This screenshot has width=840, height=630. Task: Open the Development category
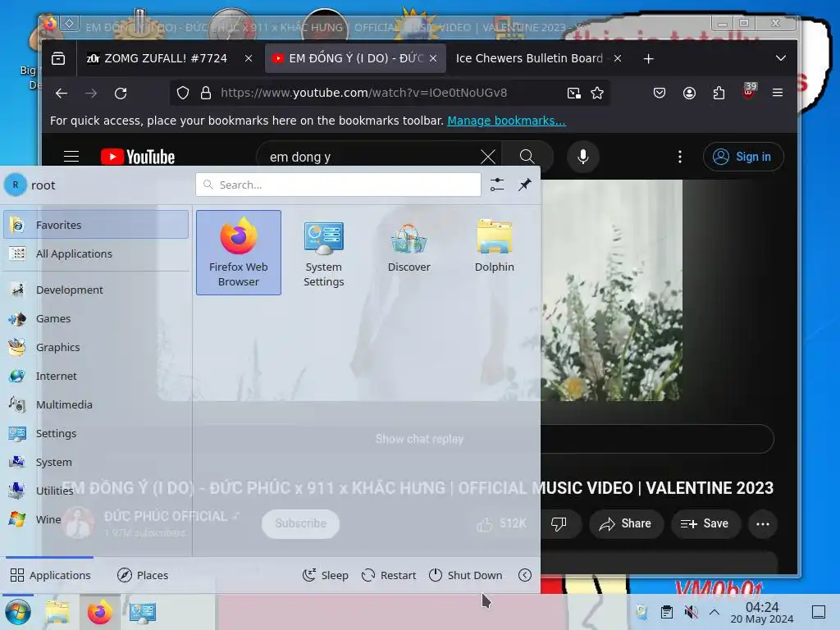96,290
